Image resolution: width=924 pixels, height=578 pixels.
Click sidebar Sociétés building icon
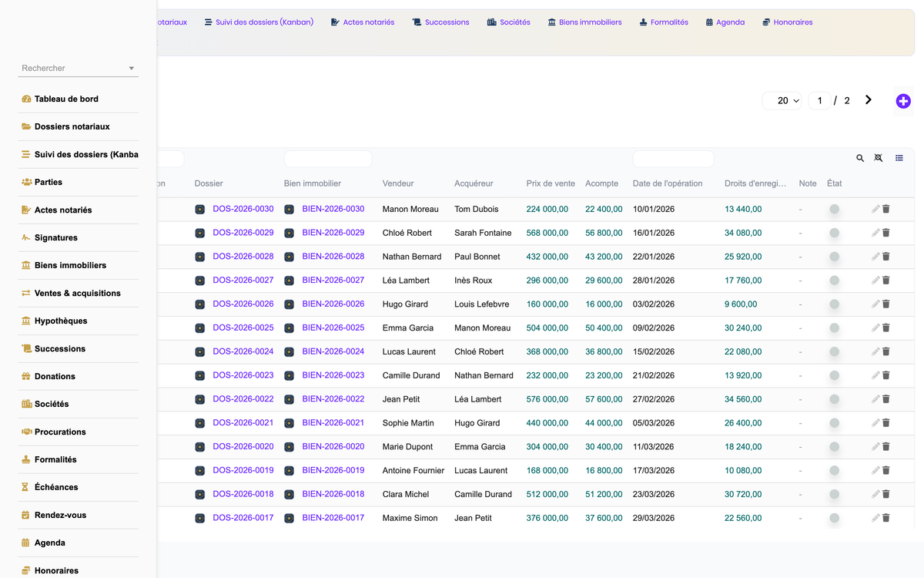coord(26,404)
